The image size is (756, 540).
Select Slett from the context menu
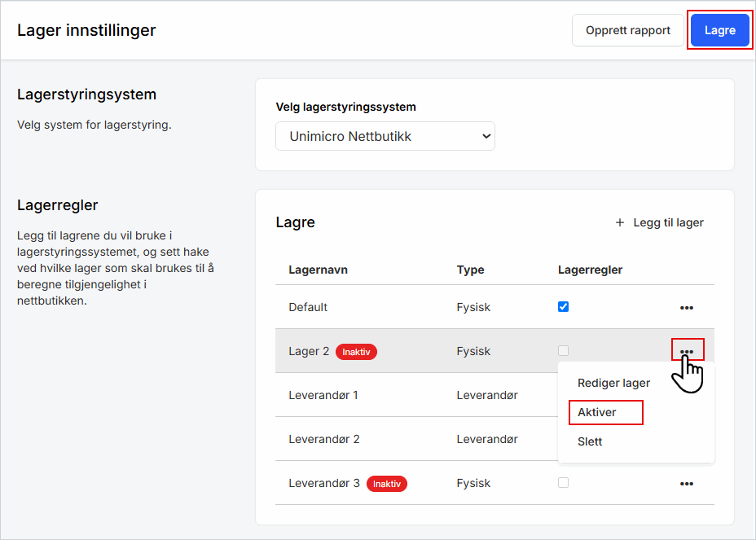point(590,441)
